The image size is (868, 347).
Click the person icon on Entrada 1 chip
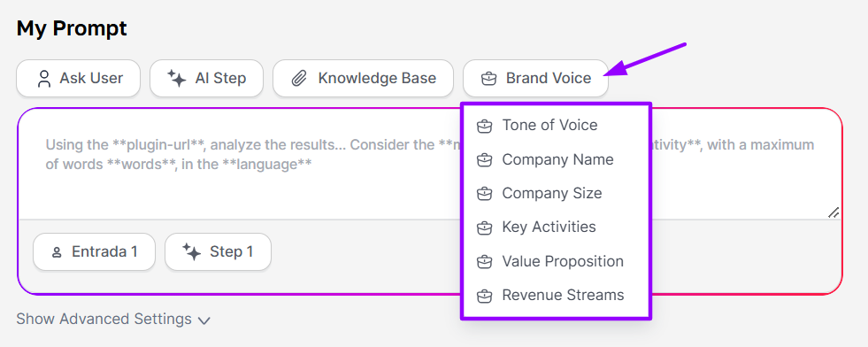tap(56, 252)
